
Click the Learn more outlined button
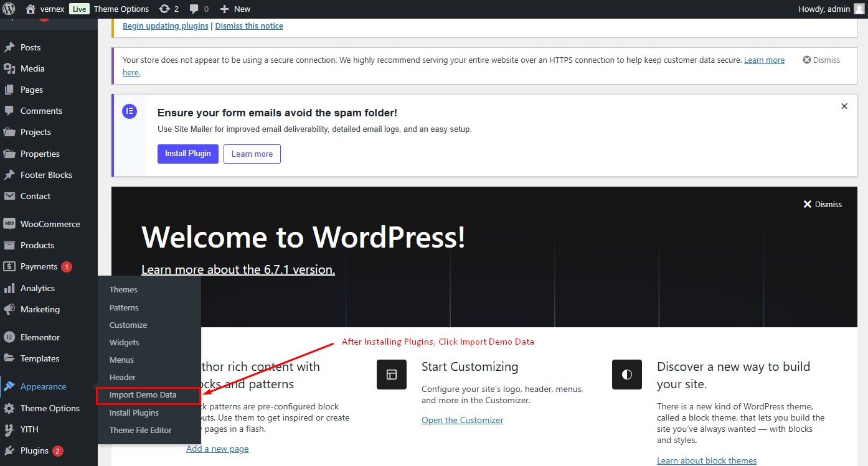click(x=252, y=154)
